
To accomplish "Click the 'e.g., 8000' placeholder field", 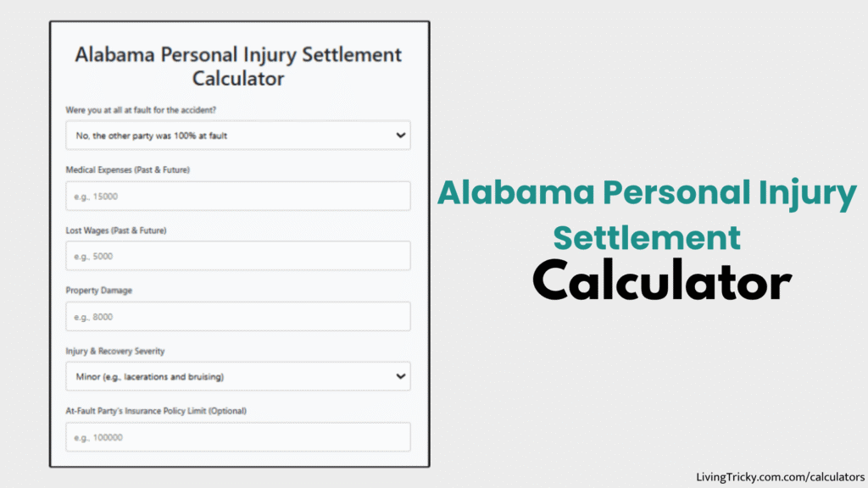I will pos(237,316).
